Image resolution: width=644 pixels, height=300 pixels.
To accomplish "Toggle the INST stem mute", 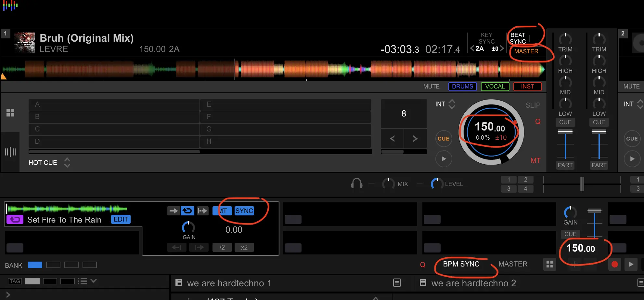I will tap(527, 87).
